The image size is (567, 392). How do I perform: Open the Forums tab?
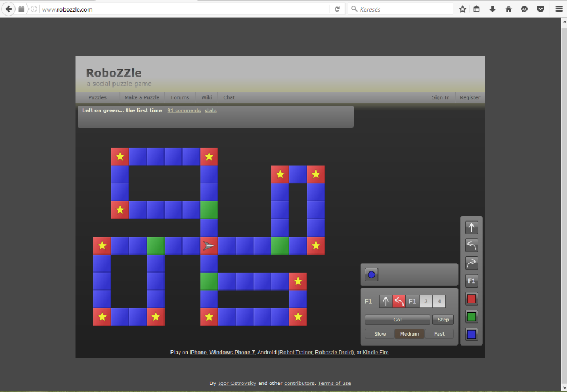(180, 97)
